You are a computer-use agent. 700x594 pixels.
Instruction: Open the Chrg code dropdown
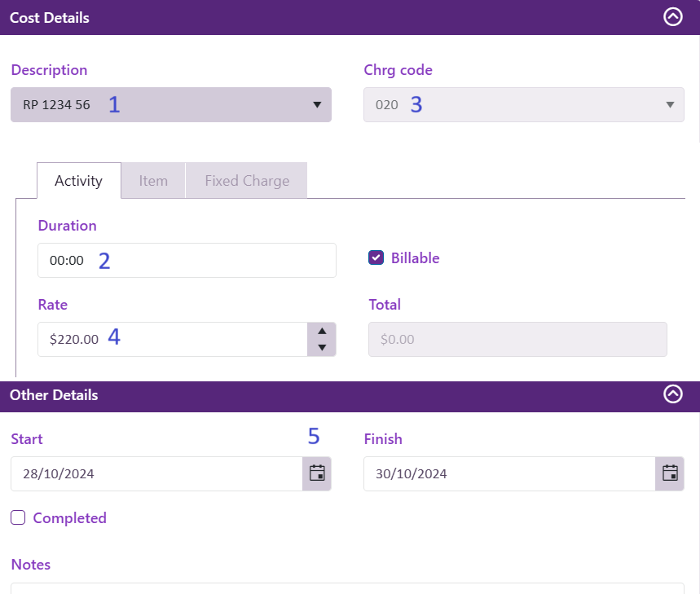click(523, 105)
